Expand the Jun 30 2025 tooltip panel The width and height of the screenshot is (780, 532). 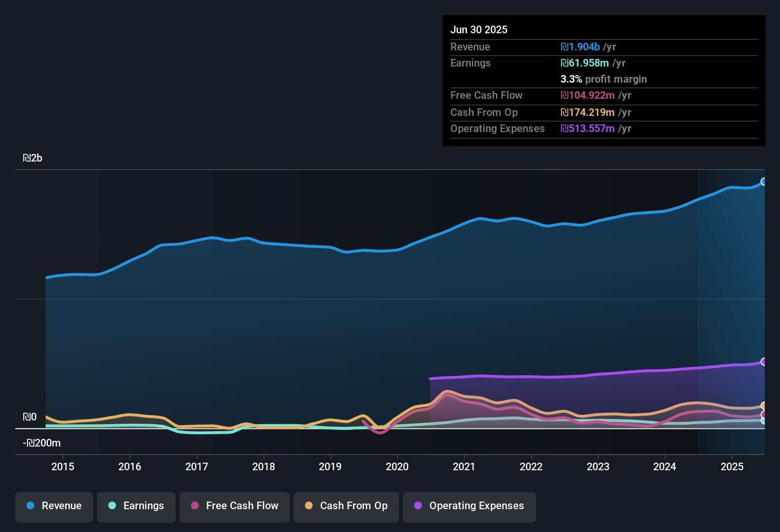[x=479, y=29]
